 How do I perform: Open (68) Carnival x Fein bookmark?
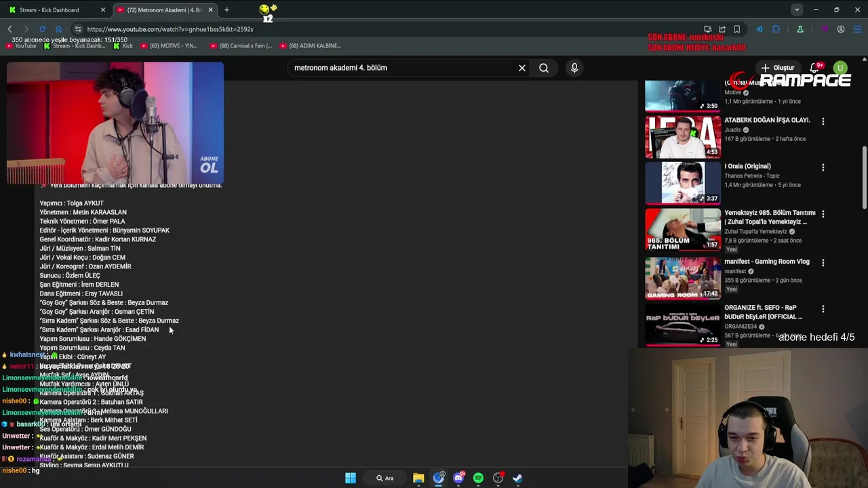click(241, 45)
